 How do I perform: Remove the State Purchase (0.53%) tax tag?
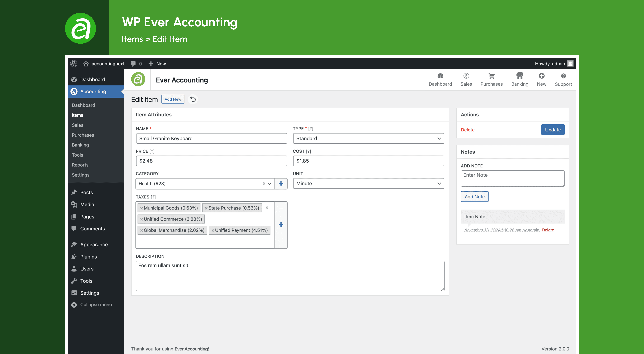[x=206, y=208]
